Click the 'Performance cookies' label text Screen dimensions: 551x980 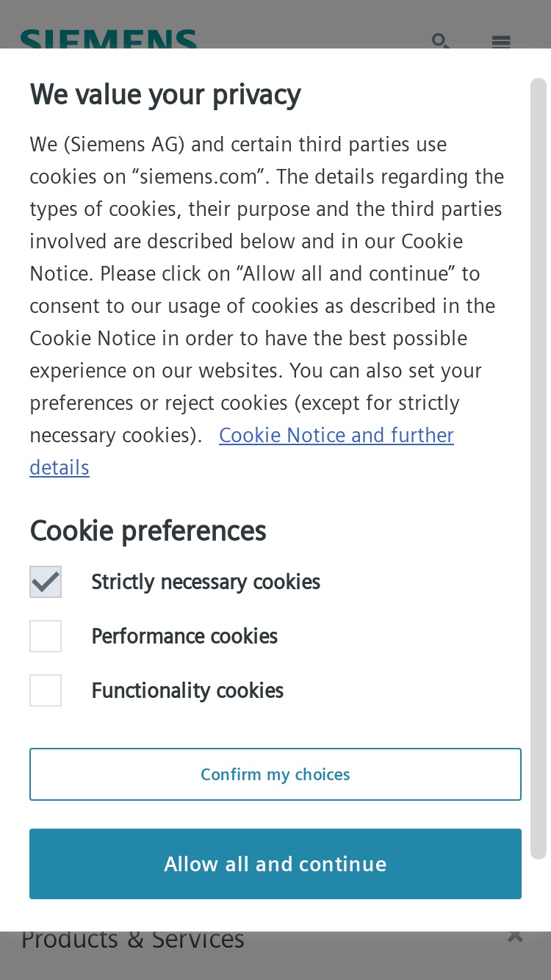tap(184, 636)
